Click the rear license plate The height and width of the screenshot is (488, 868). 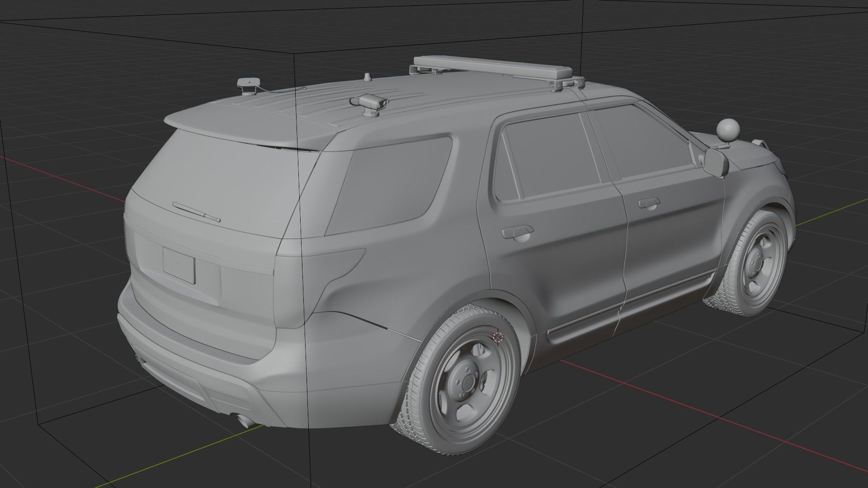click(x=179, y=265)
